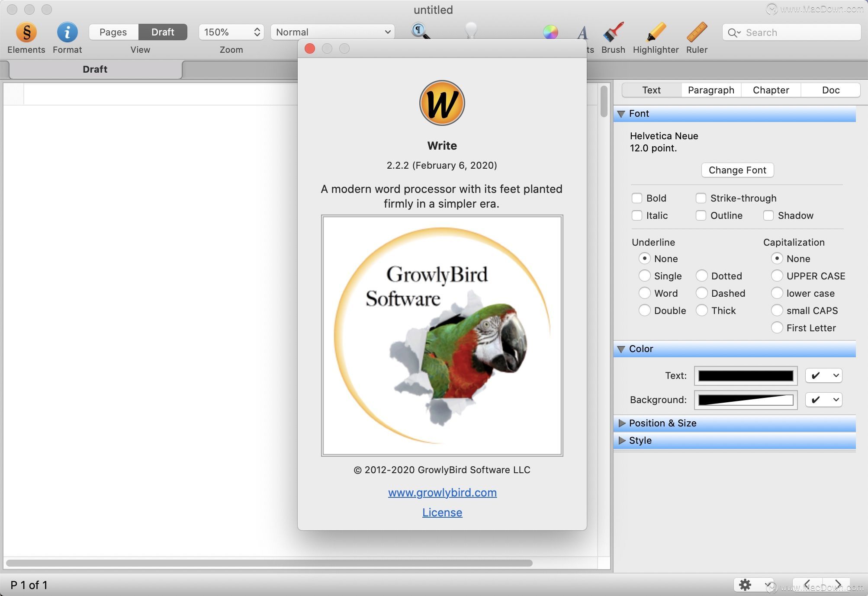Enable the Outline checkbox
868x596 pixels.
[701, 215]
